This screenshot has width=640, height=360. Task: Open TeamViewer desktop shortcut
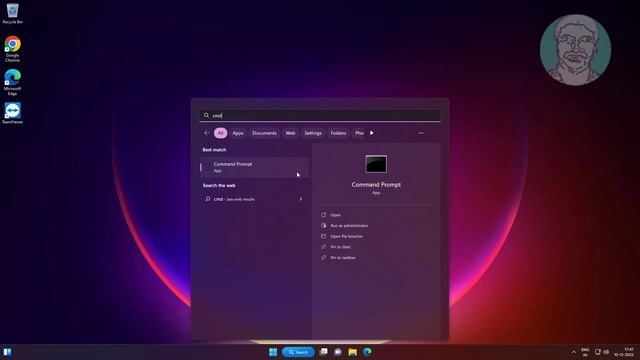(12, 113)
